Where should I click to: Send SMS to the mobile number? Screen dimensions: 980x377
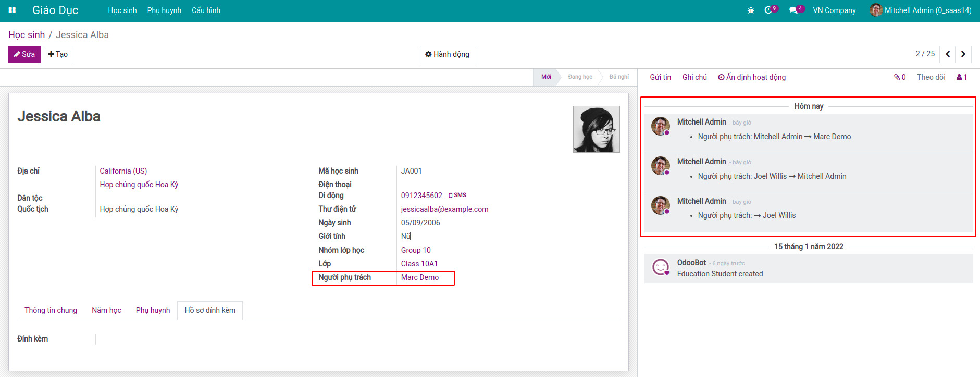(457, 195)
